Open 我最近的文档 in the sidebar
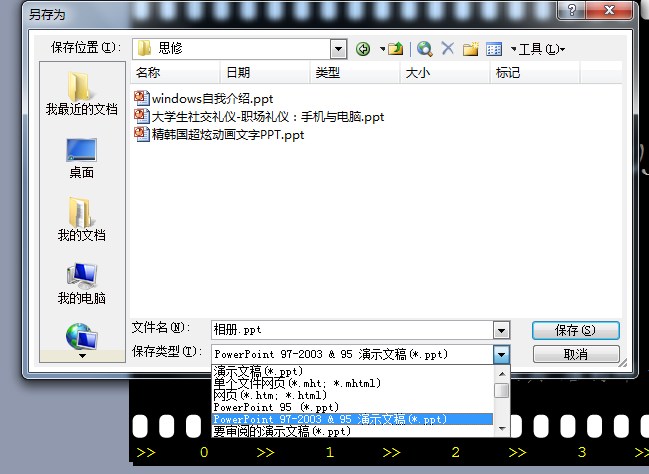This screenshot has width=649, height=474. pos(82,94)
